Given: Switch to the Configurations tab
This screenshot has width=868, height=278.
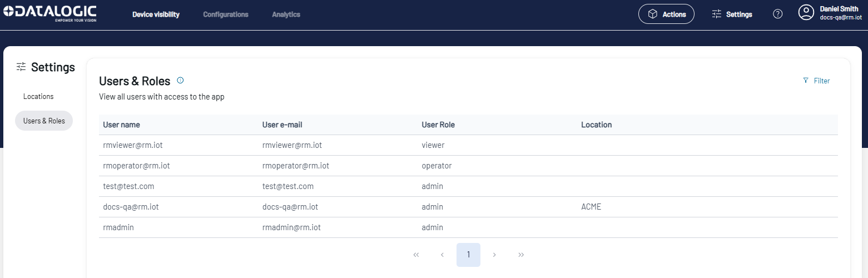Looking at the screenshot, I should tap(226, 14).
